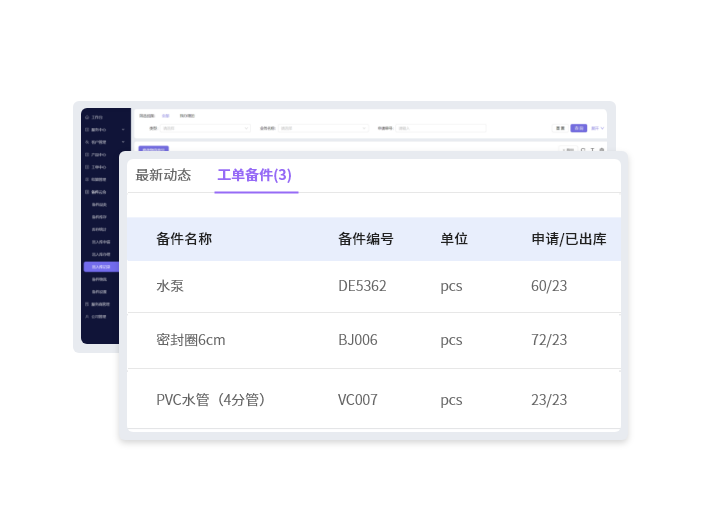Click part number DE5362
Screen dimensions: 716x513
click(x=362, y=286)
